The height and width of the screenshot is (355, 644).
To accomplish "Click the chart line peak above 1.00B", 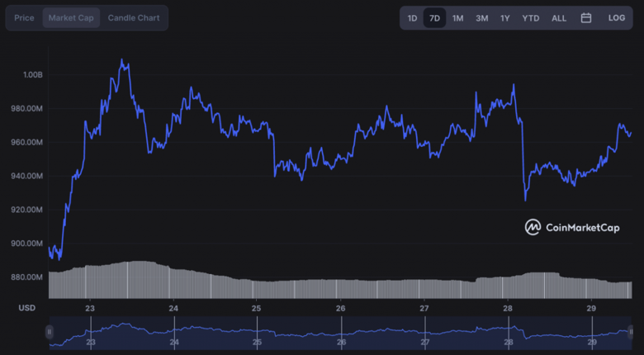I will click(122, 60).
